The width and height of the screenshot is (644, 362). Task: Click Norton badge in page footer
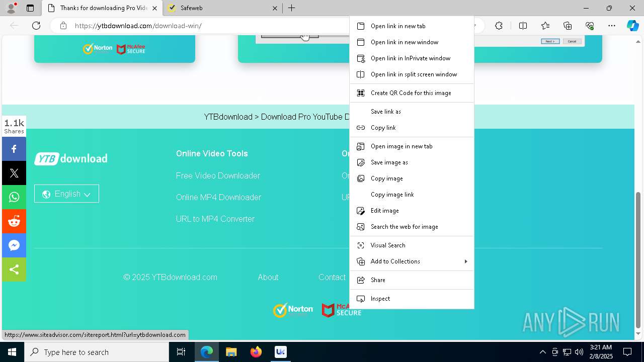point(293,310)
